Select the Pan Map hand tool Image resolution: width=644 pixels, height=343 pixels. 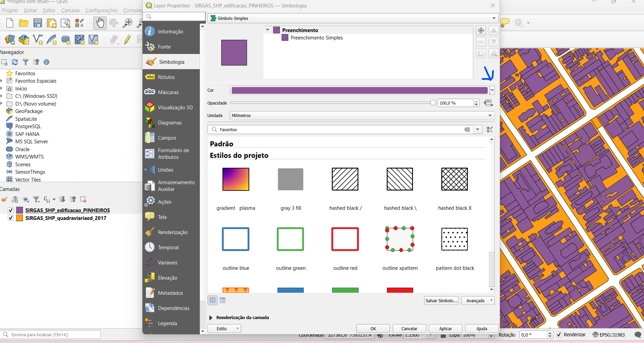[100, 23]
